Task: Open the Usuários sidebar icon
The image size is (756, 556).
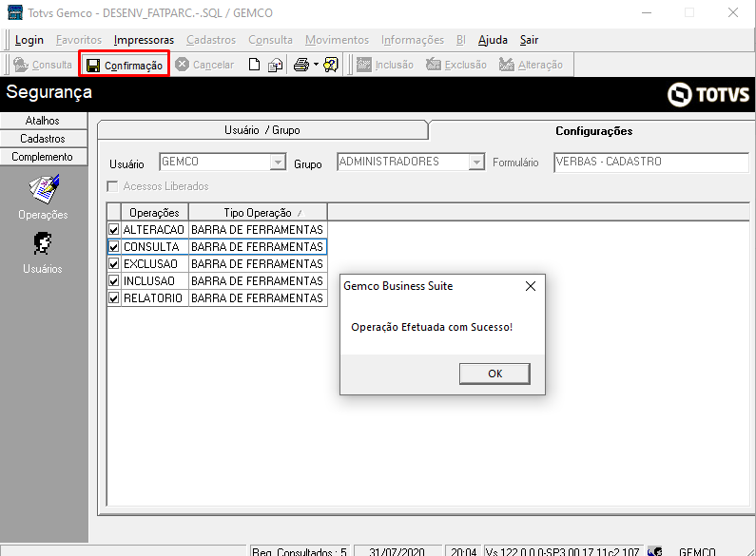Action: (43, 244)
